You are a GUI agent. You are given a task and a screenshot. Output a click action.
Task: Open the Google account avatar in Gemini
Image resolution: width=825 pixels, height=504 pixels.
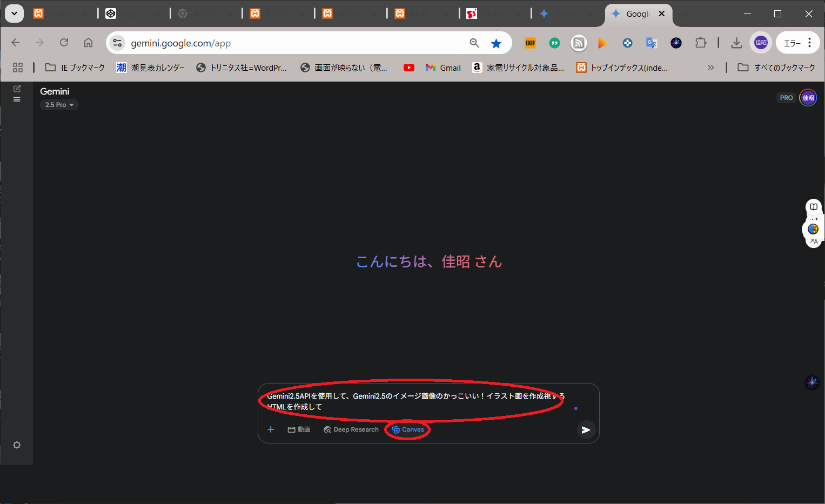(x=808, y=98)
